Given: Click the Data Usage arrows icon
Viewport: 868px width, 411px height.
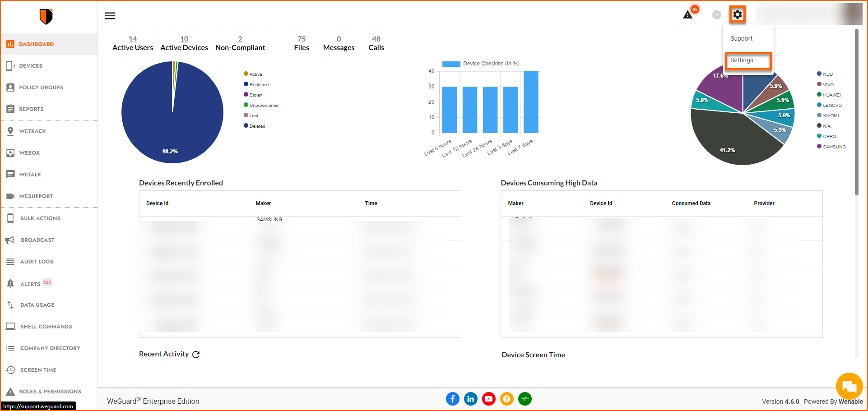Looking at the screenshot, I should tap(10, 305).
